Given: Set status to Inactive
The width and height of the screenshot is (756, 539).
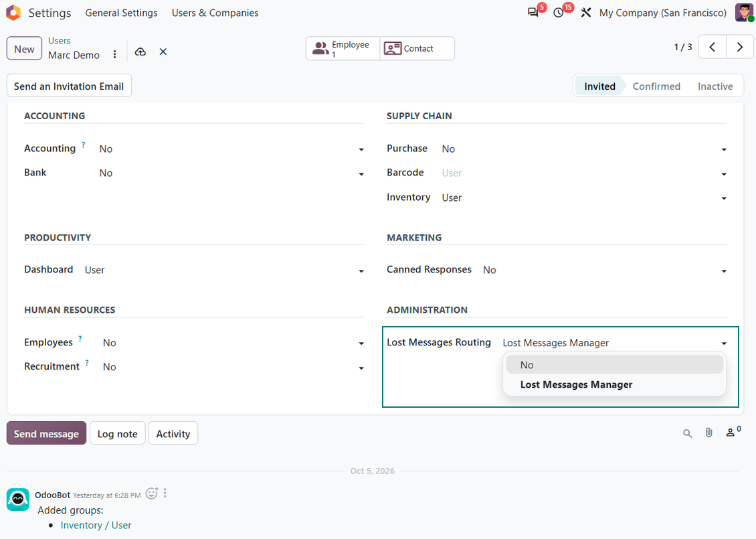Looking at the screenshot, I should tap(715, 86).
